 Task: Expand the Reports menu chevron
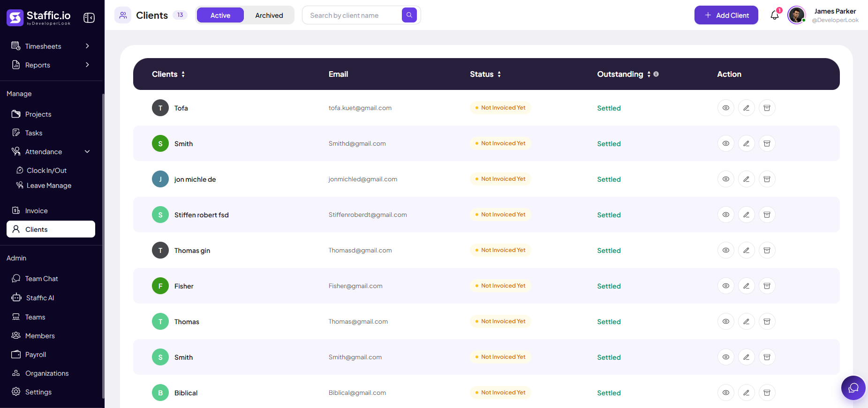(x=87, y=65)
